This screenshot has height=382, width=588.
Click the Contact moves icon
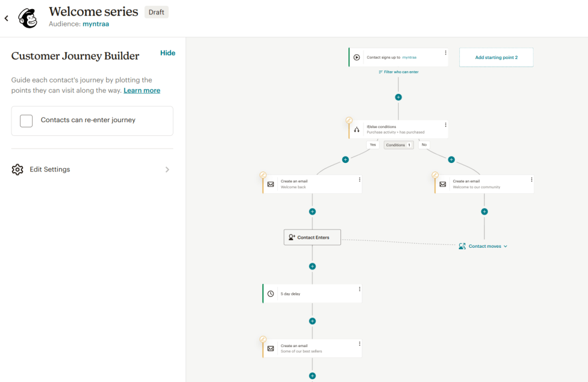pyautogui.click(x=462, y=246)
